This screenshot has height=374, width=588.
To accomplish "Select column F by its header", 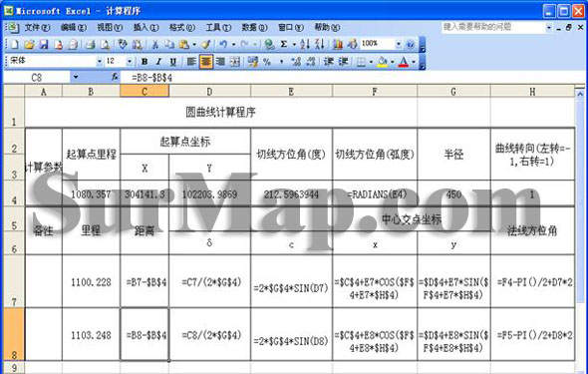I will (375, 91).
